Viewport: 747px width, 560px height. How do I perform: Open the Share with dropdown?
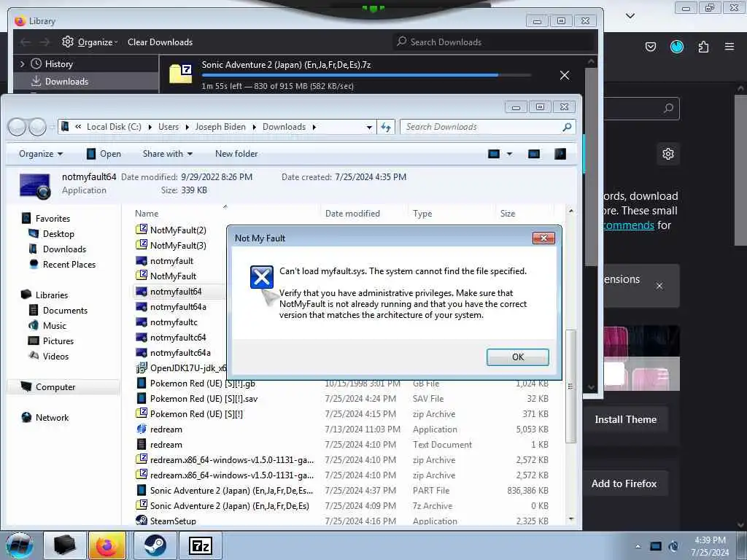(167, 154)
